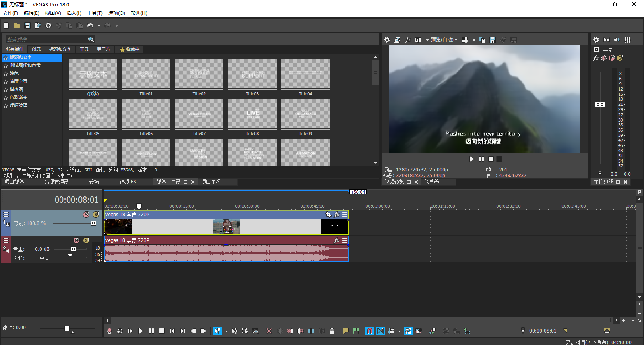
Task: Adjust the 速率 playback rate slider
Action: coord(67,328)
